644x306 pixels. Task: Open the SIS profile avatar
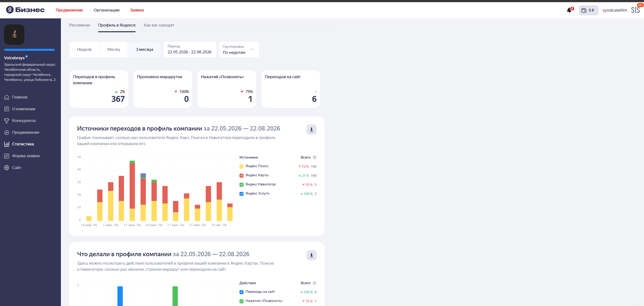tap(635, 10)
